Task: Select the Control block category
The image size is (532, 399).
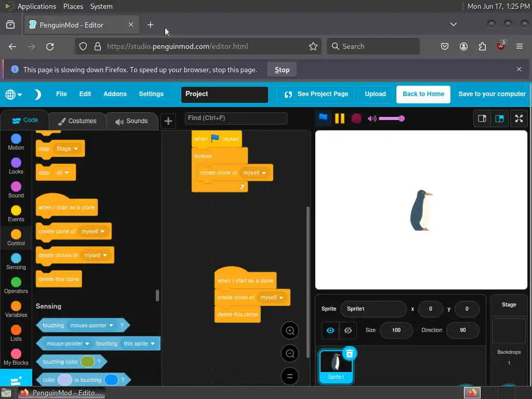Action: (x=16, y=237)
